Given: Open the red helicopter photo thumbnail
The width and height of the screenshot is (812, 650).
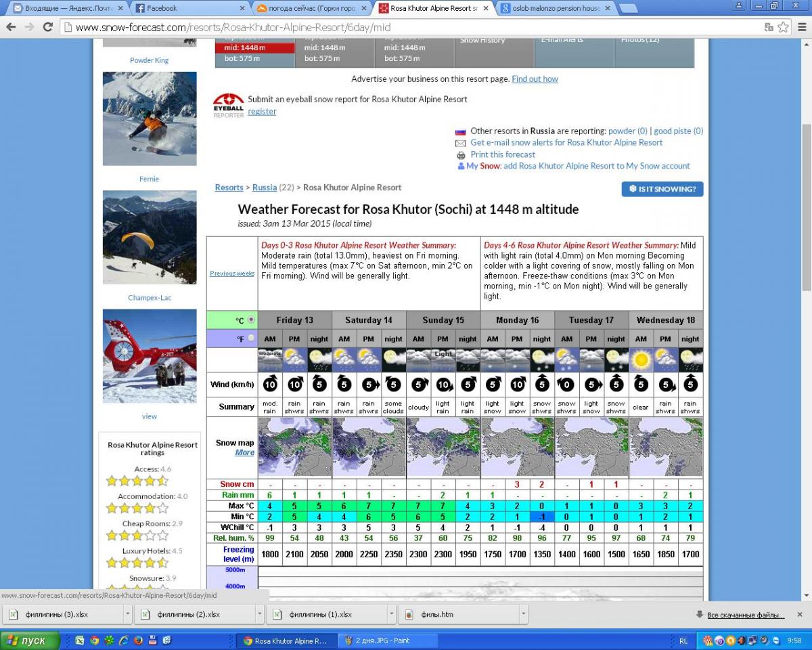Looking at the screenshot, I should pos(150,356).
